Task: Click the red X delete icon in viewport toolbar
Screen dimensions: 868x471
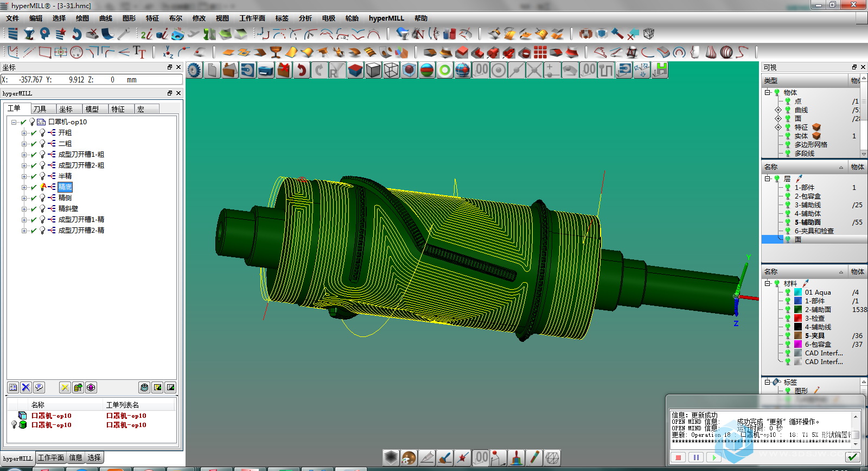Action: click(x=283, y=71)
